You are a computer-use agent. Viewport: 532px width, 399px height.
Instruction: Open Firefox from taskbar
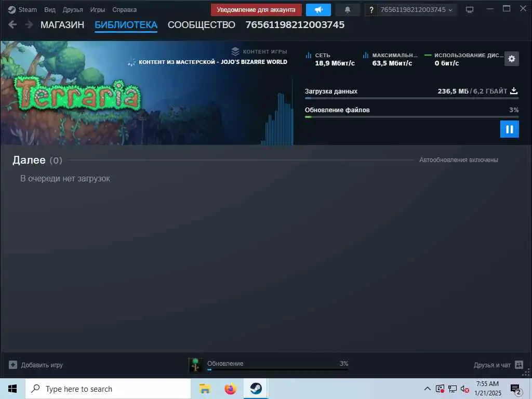coord(230,389)
